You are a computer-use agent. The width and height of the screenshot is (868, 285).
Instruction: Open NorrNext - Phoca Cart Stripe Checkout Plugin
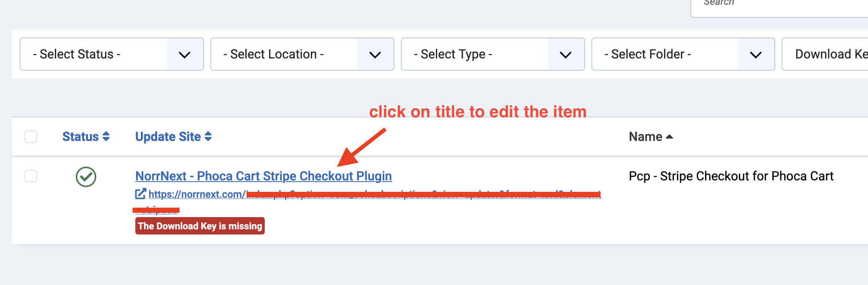coord(264,176)
